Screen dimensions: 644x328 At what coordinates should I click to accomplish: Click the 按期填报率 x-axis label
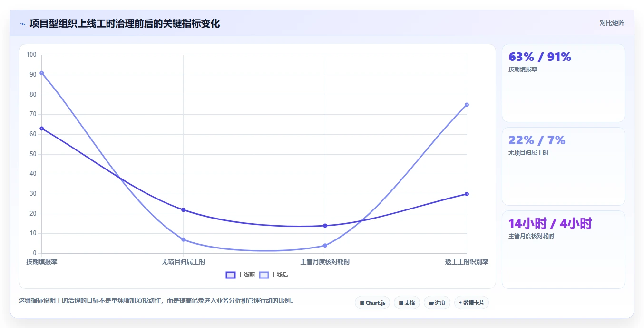pos(42,262)
